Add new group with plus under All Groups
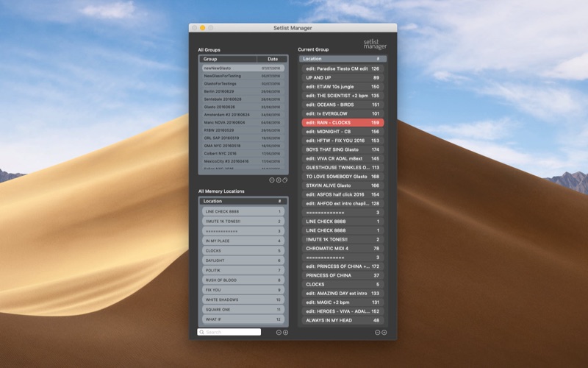The image size is (588, 368). pyautogui.click(x=279, y=180)
